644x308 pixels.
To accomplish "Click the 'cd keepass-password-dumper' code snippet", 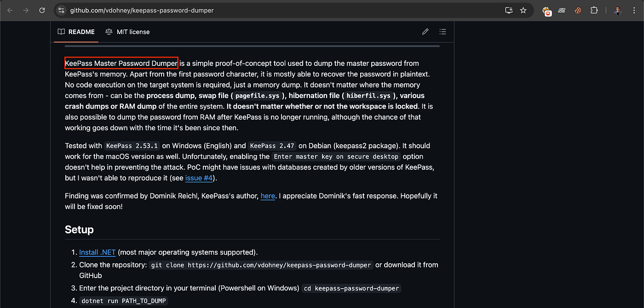I will pos(352,288).
